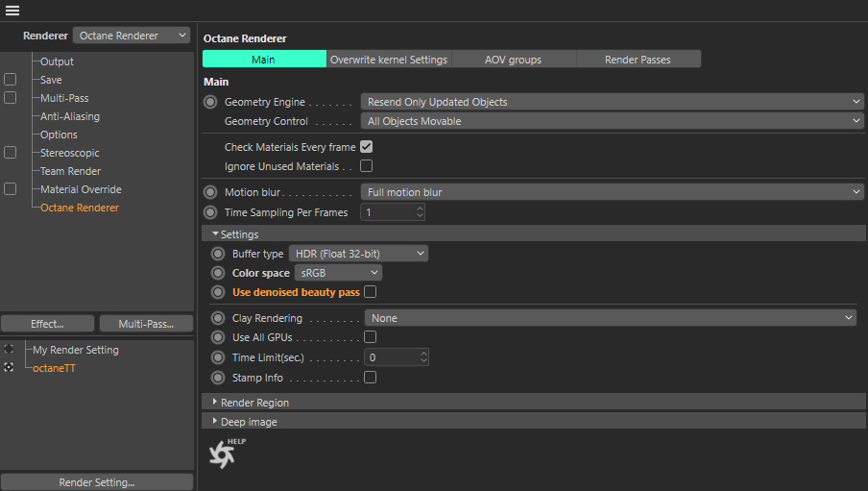This screenshot has width=868, height=491.
Task: Click animation dot beside Motion blur
Action: [x=210, y=192]
